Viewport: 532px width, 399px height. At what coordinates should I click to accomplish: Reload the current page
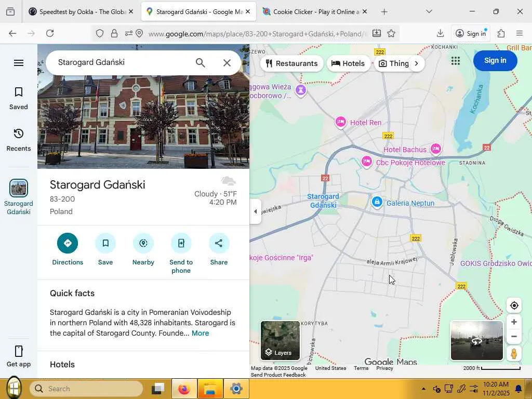click(x=50, y=33)
